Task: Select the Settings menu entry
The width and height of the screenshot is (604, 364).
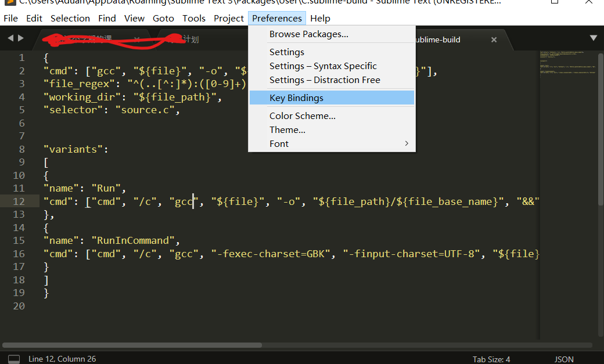Action: [x=332, y=52]
